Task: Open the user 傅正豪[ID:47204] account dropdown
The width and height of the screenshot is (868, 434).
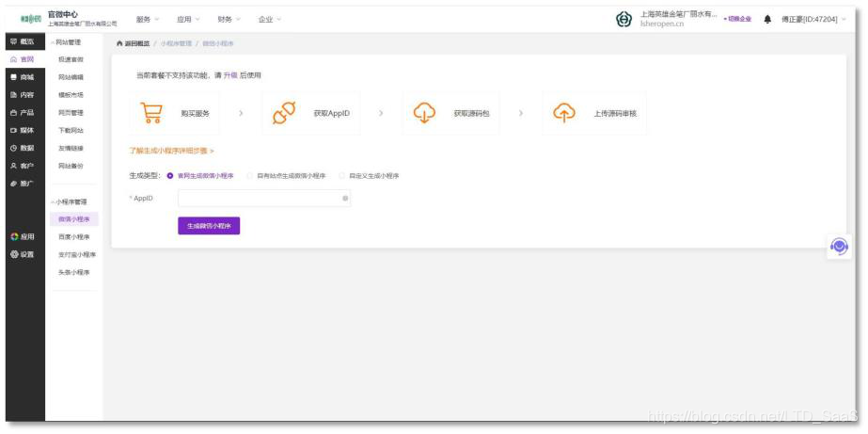Action: point(813,20)
